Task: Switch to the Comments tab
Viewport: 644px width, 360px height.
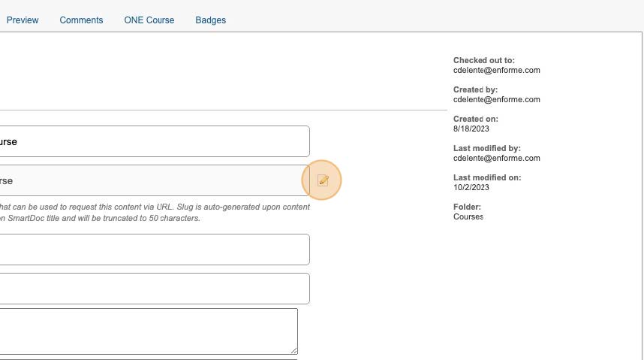Action: point(81,20)
